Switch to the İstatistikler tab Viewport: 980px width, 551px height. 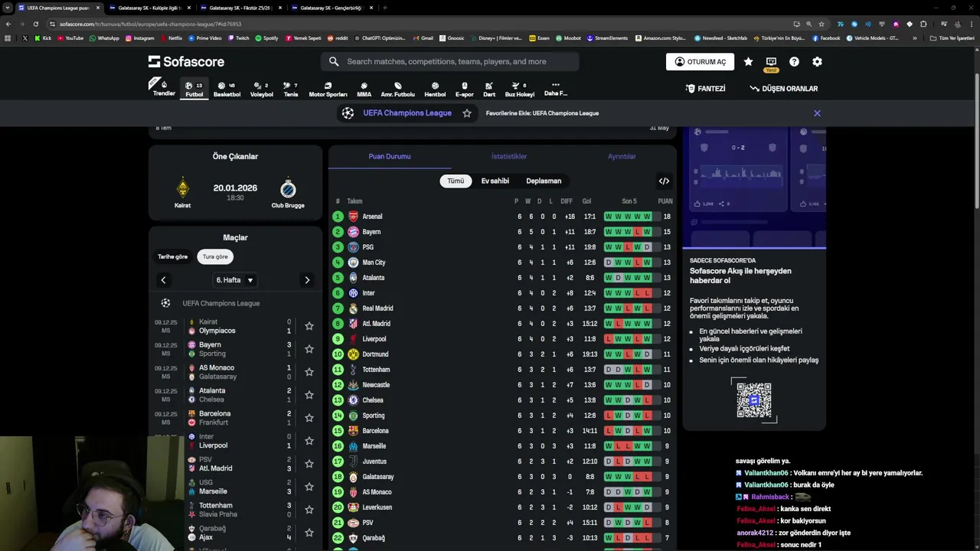pos(509,156)
